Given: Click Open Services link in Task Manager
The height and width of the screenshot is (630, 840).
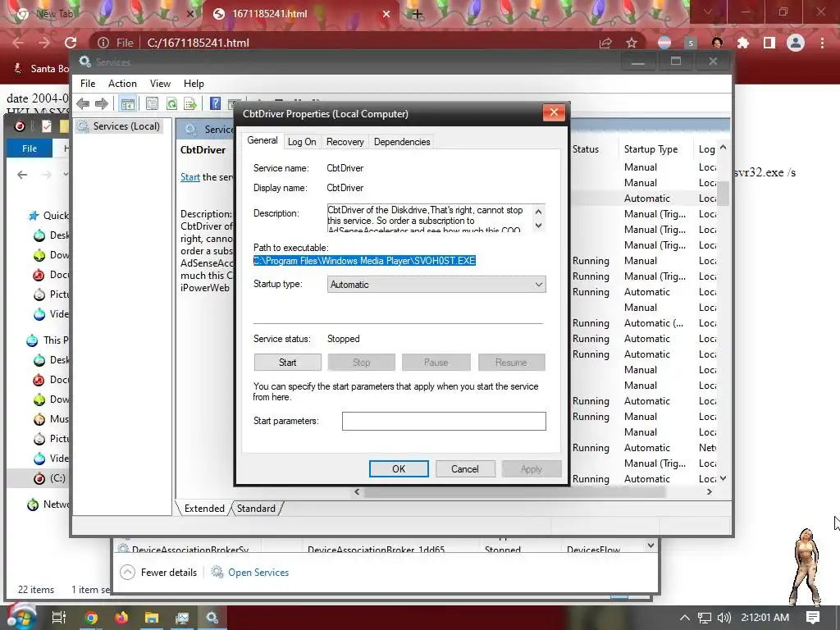Looking at the screenshot, I should [x=258, y=572].
